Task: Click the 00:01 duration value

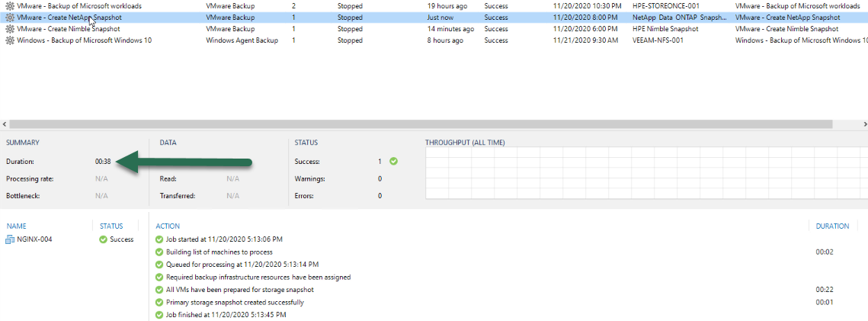Action: (825, 303)
